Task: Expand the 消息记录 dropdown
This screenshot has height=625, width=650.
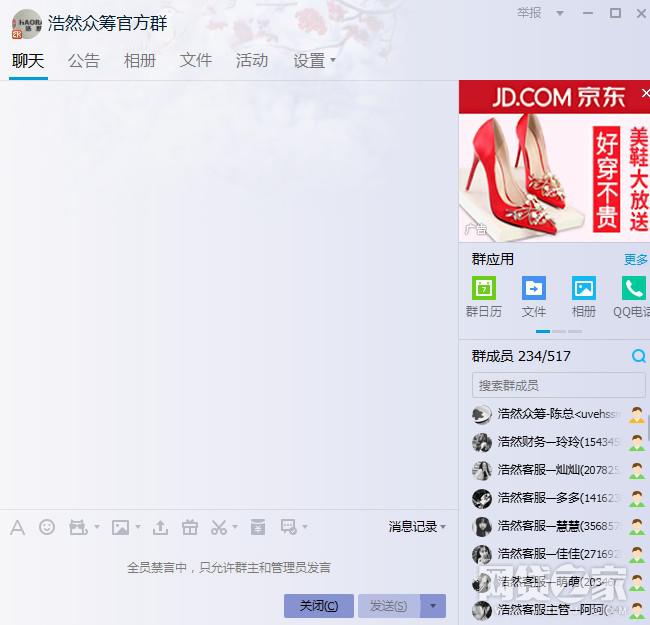Action: point(443,527)
